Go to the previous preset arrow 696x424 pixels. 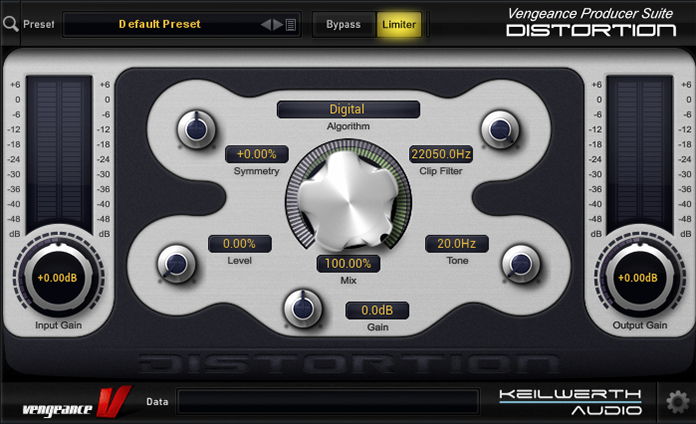(266, 24)
